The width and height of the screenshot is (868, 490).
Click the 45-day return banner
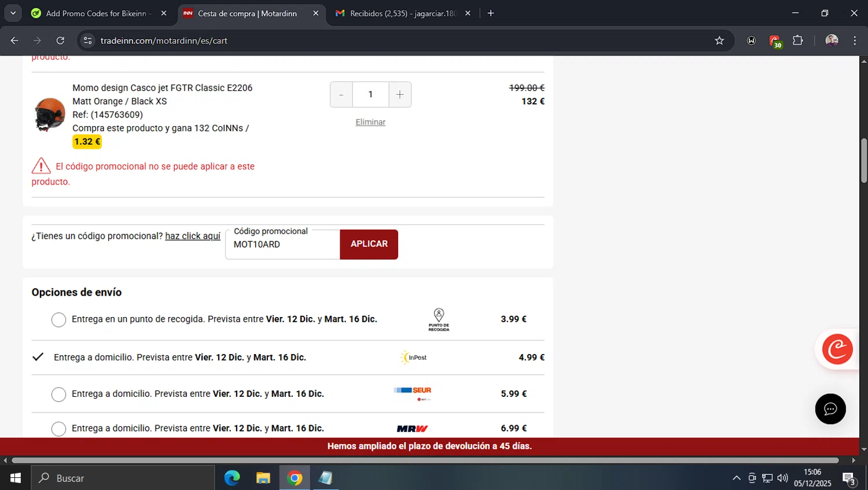click(429, 446)
